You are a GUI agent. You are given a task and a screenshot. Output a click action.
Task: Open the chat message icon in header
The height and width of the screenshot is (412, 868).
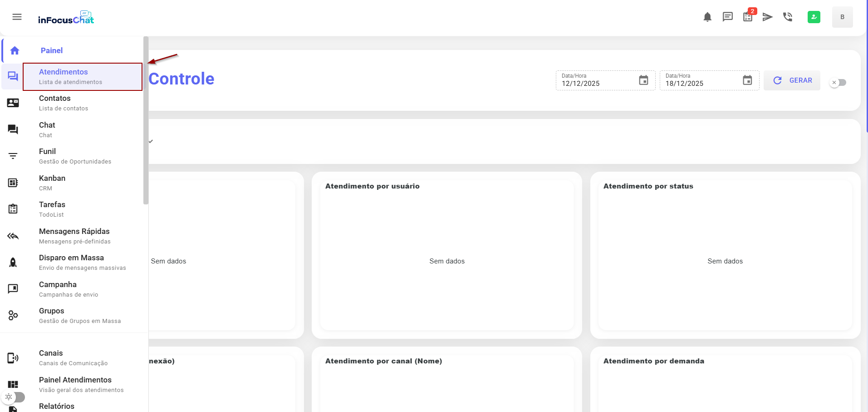[727, 17]
